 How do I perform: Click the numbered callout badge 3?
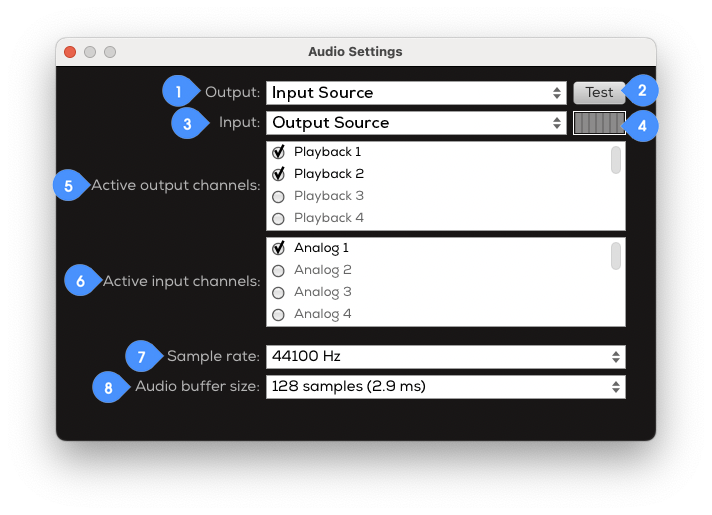pos(187,123)
